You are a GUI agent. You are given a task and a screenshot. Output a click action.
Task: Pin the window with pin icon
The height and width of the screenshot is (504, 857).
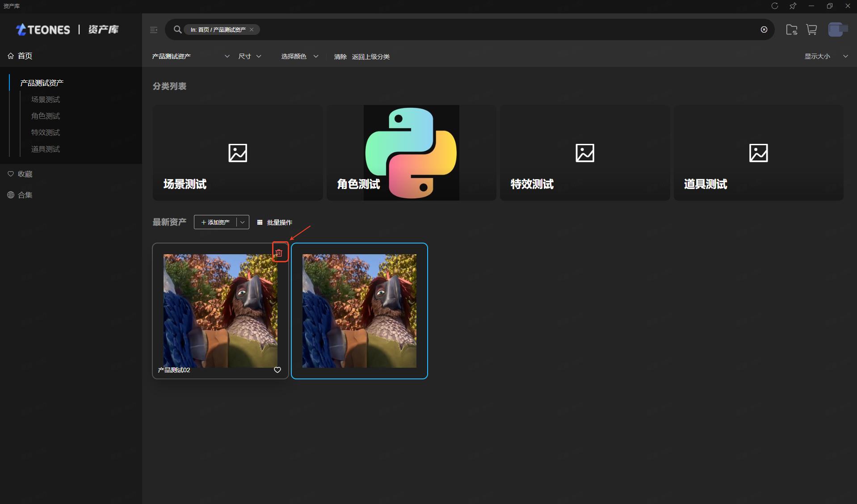[793, 6]
